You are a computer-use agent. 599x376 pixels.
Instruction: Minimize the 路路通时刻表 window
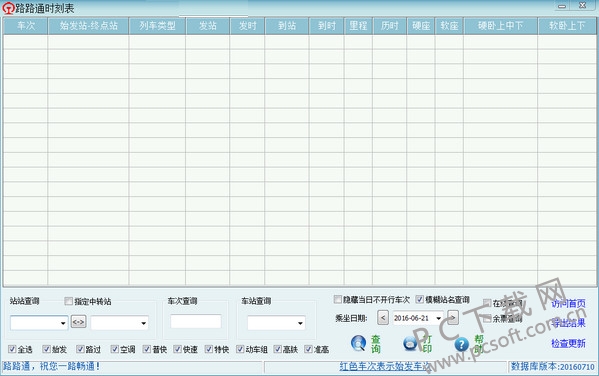click(x=562, y=6)
